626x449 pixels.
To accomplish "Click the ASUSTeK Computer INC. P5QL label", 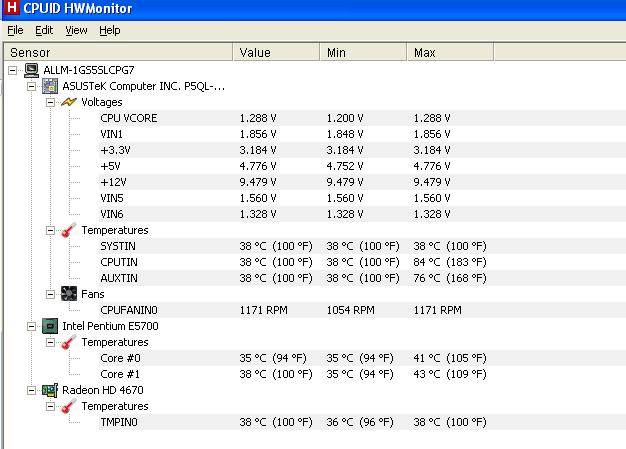I will pos(143,86).
